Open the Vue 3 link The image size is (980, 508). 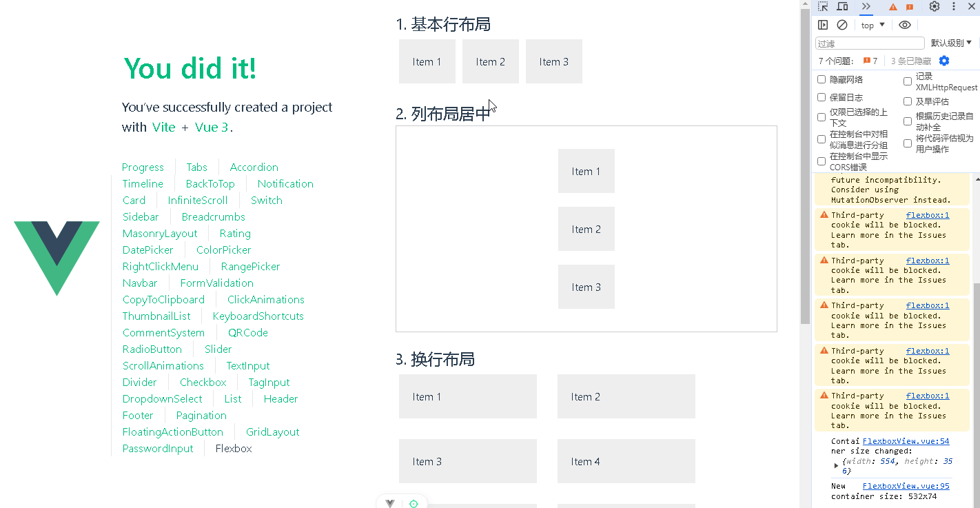click(x=212, y=127)
